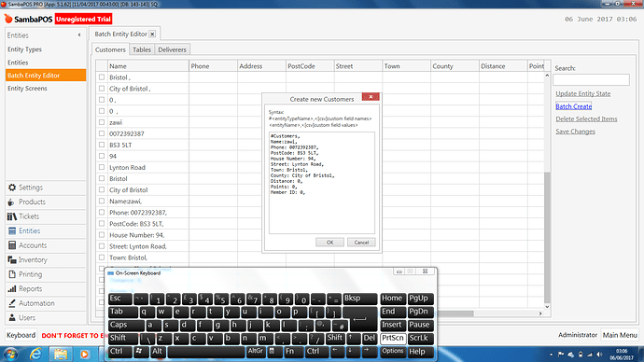The width and height of the screenshot is (644, 362).
Task: Click the Name column header
Action: pos(147,65)
